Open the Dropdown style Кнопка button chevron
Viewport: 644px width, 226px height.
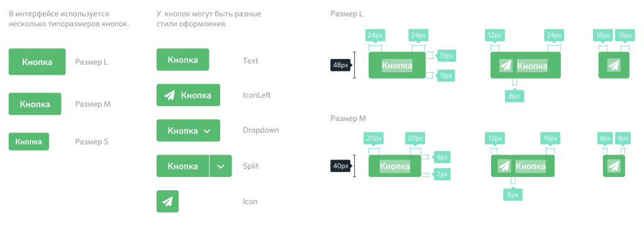pyautogui.click(x=207, y=131)
